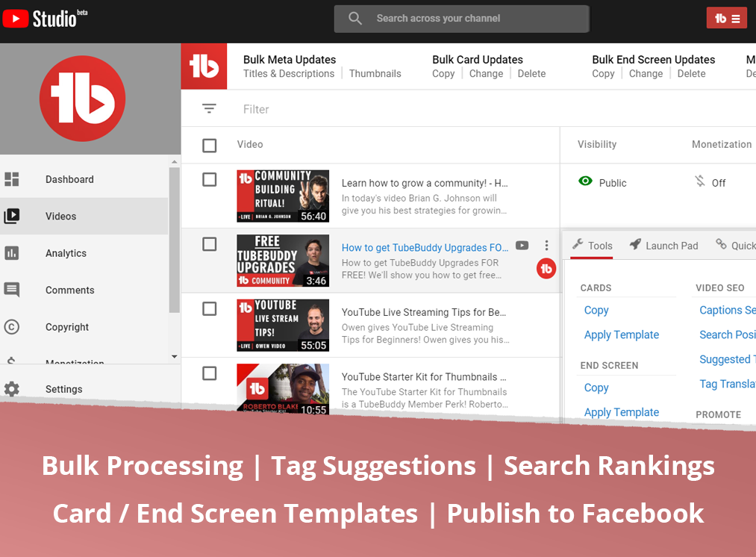Click Titles & Descriptions under Bulk Meta Updates
Screen dimensions: 756x557
(289, 74)
